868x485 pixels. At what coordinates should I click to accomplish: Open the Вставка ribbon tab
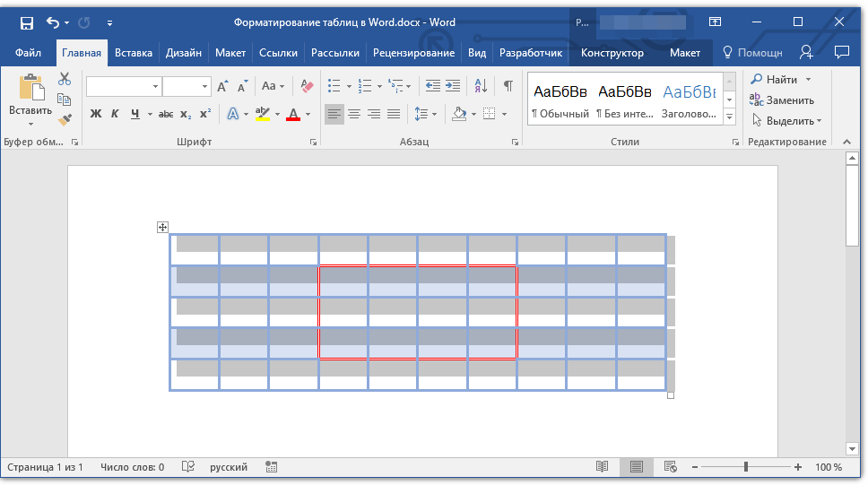(134, 53)
